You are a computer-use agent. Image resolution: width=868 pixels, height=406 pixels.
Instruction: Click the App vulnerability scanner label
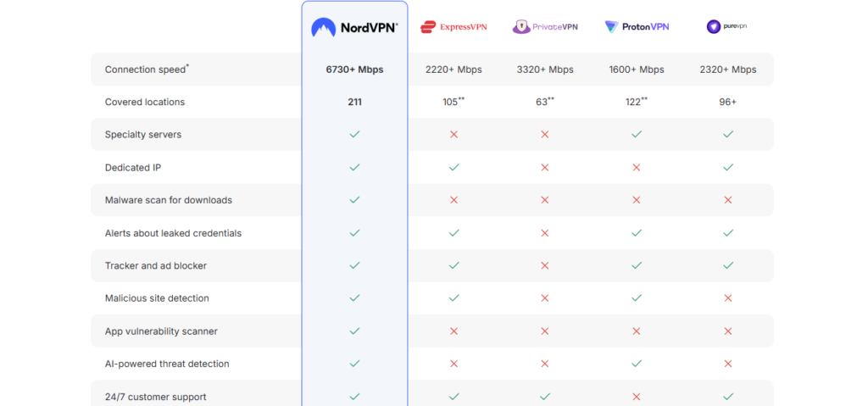coord(161,331)
